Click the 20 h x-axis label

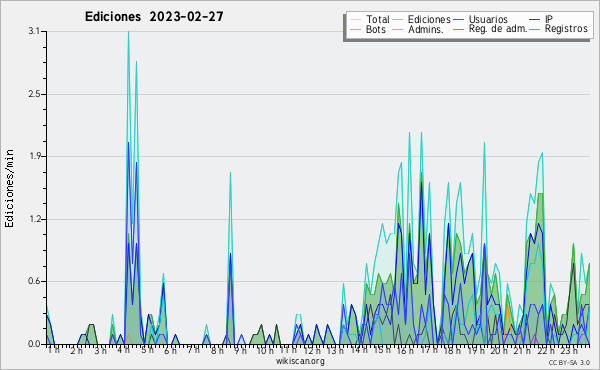point(499,350)
